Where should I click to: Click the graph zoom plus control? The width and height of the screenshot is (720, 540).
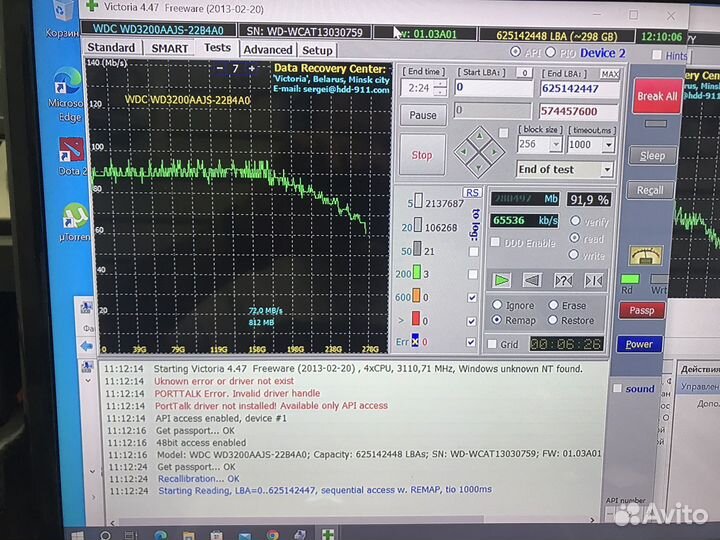tap(251, 68)
